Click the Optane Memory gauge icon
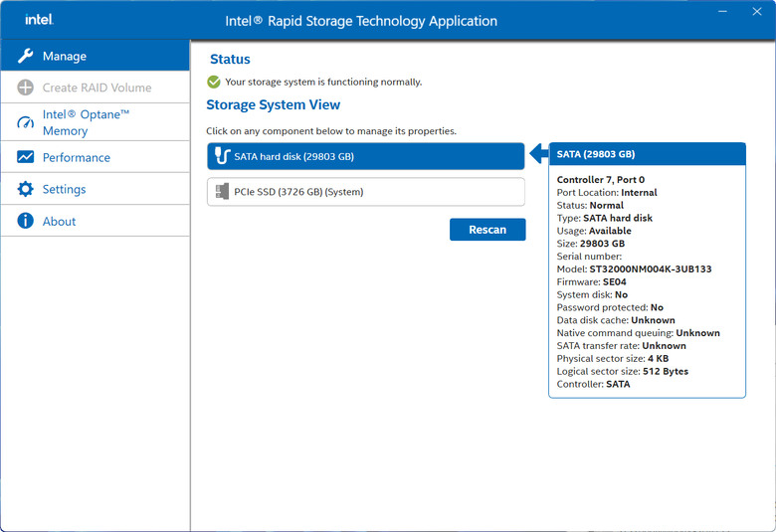The image size is (776, 532). coord(25,122)
